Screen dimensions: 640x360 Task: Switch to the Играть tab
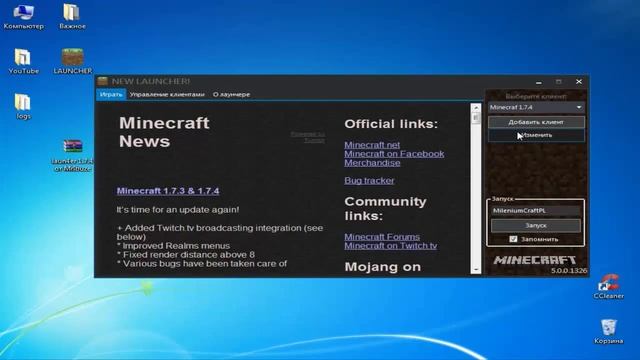[x=111, y=94]
